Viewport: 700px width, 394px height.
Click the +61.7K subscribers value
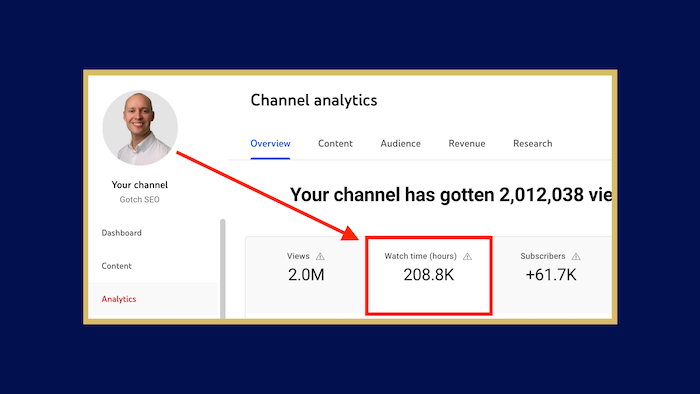(x=551, y=275)
